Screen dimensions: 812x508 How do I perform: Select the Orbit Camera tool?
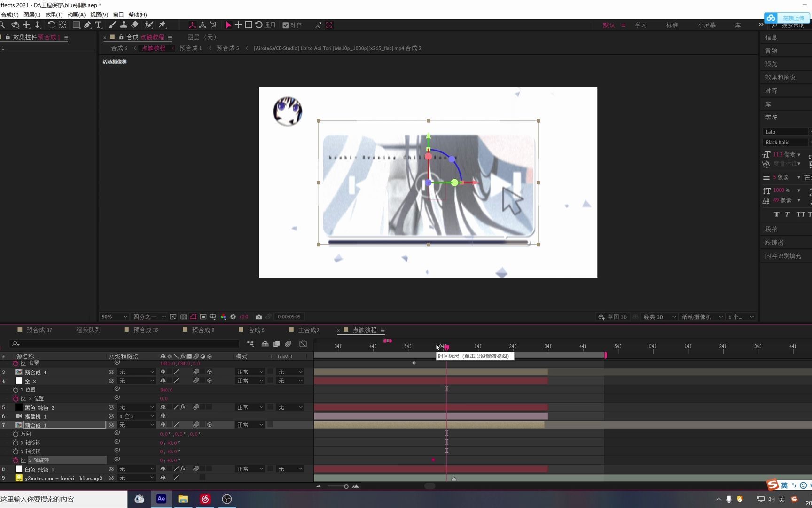pyautogui.click(x=193, y=25)
